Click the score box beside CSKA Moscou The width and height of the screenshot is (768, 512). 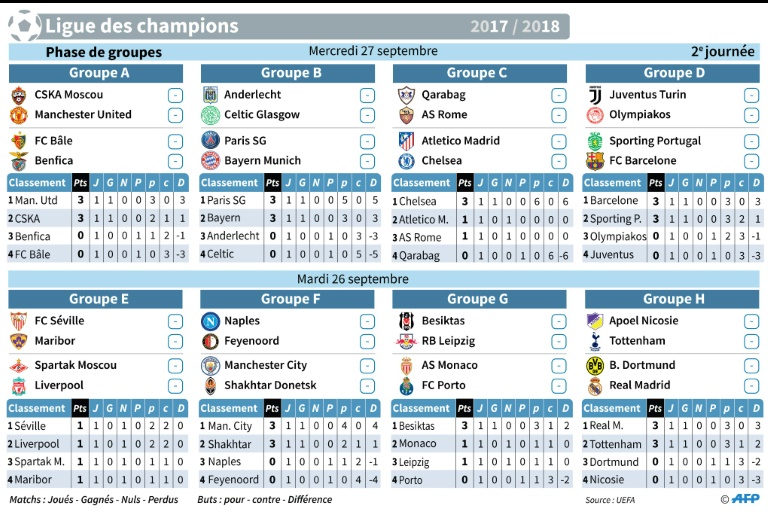tap(175, 96)
